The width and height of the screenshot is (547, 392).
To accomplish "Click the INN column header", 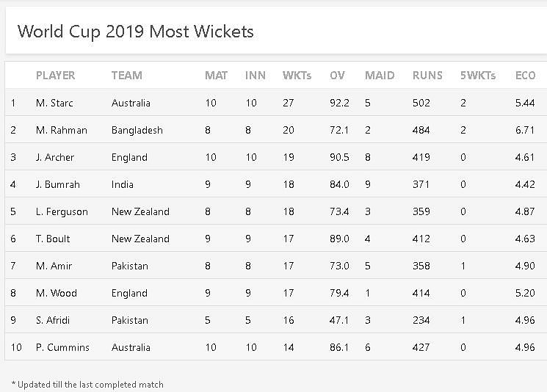I will (256, 76).
